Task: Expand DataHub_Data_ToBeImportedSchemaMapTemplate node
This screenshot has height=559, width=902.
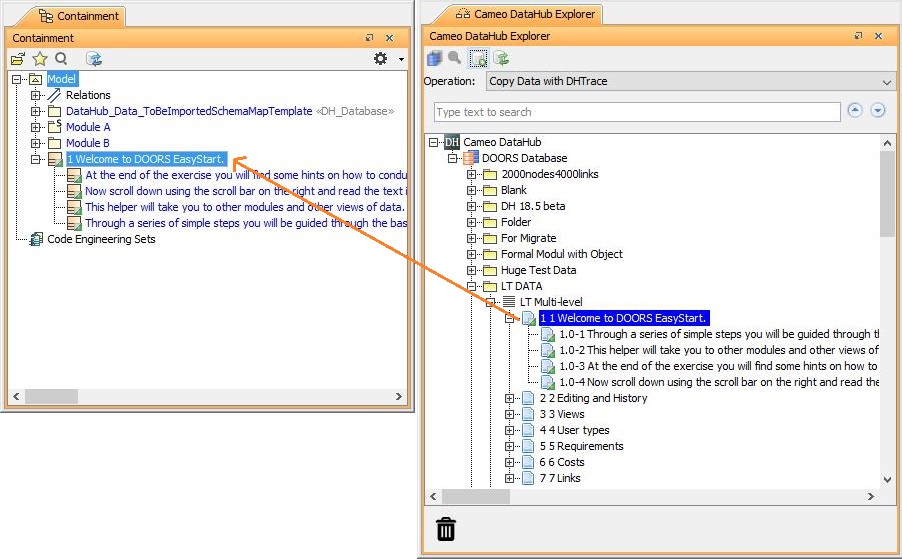Action: pyautogui.click(x=36, y=111)
